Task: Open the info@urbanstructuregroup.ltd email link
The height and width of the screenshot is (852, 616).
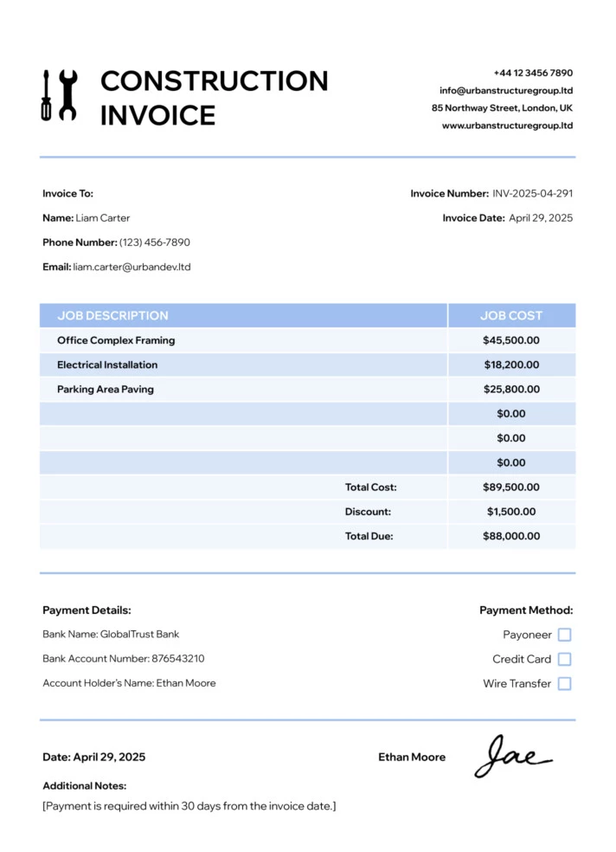Action: pos(505,90)
